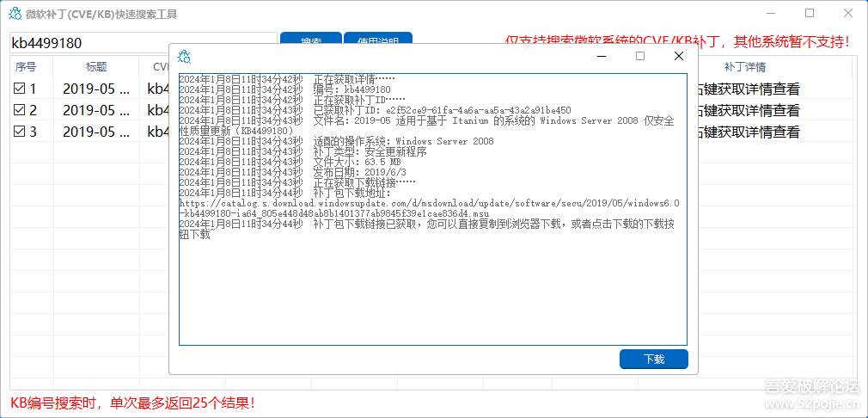Select row 2 title cell 2019-05
Viewport: 868px width, 418px height.
pyautogui.click(x=96, y=110)
